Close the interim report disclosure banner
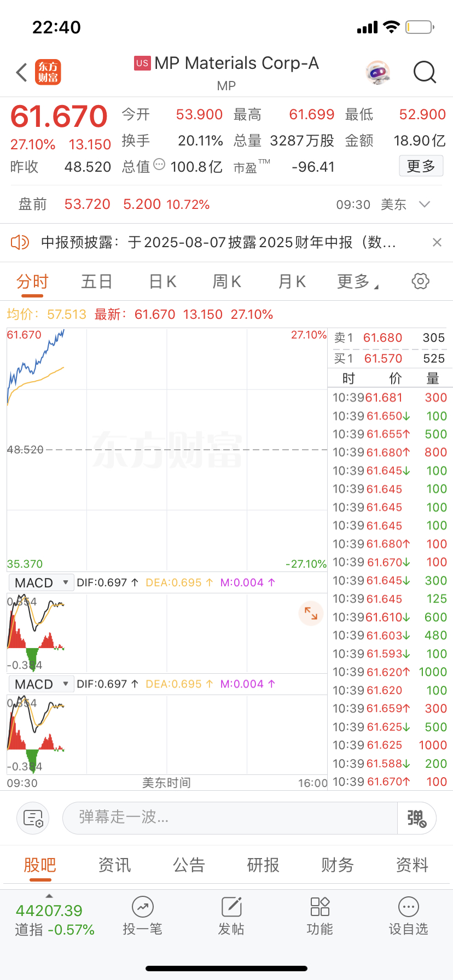453x980 pixels. [437, 242]
